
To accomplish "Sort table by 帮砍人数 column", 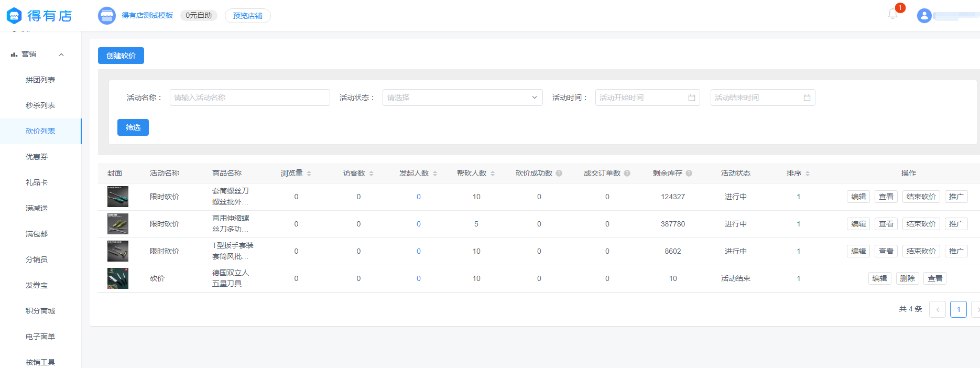I will [x=493, y=174].
